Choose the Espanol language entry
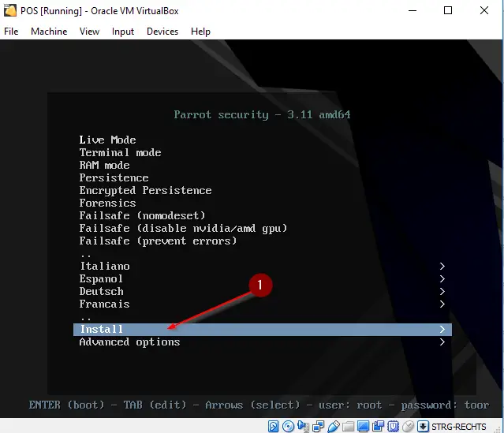504x433 pixels. click(x=101, y=278)
